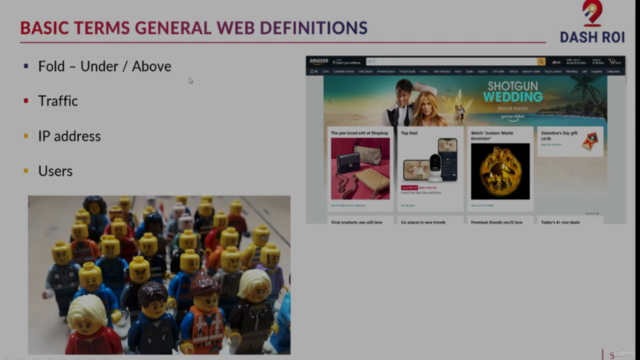Open Gift Cards in Amazon nav
Image resolution: width=640 pixels, height=360 pixels.
coord(498,71)
